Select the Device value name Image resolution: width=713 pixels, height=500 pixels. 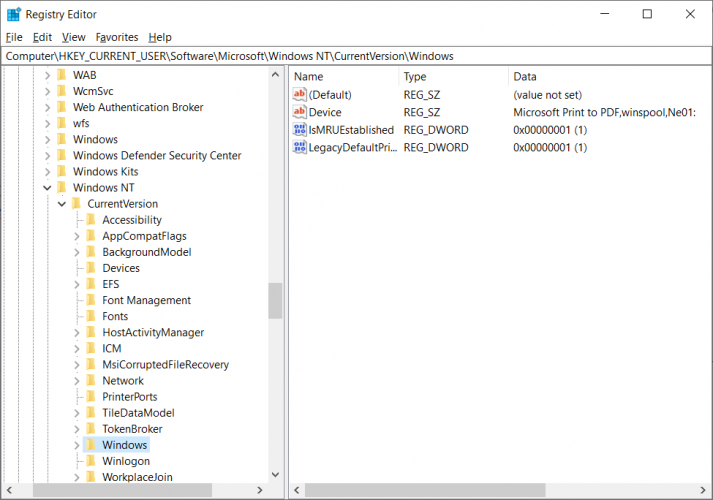325,112
